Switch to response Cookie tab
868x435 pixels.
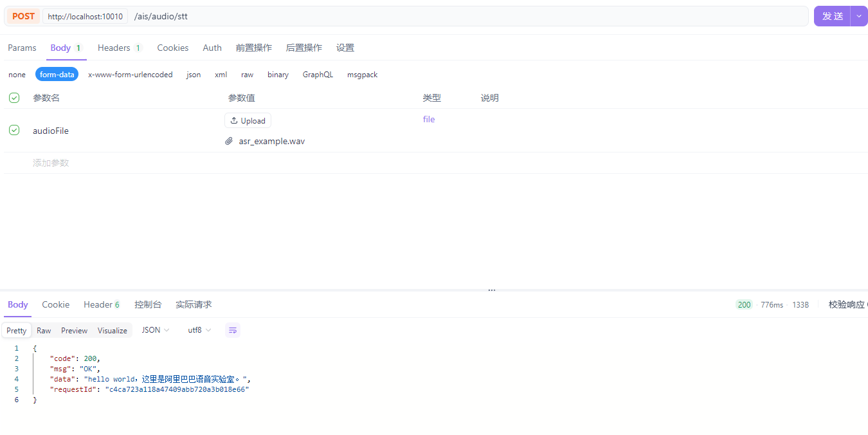click(56, 304)
